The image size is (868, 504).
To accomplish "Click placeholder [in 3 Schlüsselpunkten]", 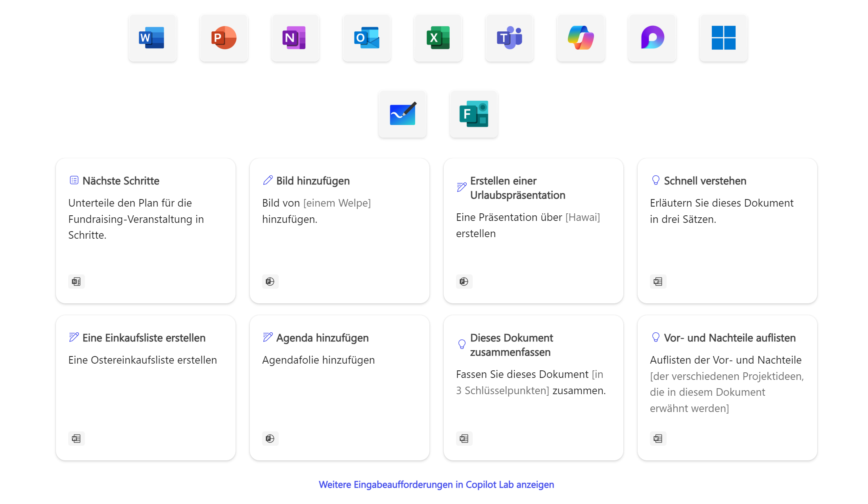I will click(530, 383).
